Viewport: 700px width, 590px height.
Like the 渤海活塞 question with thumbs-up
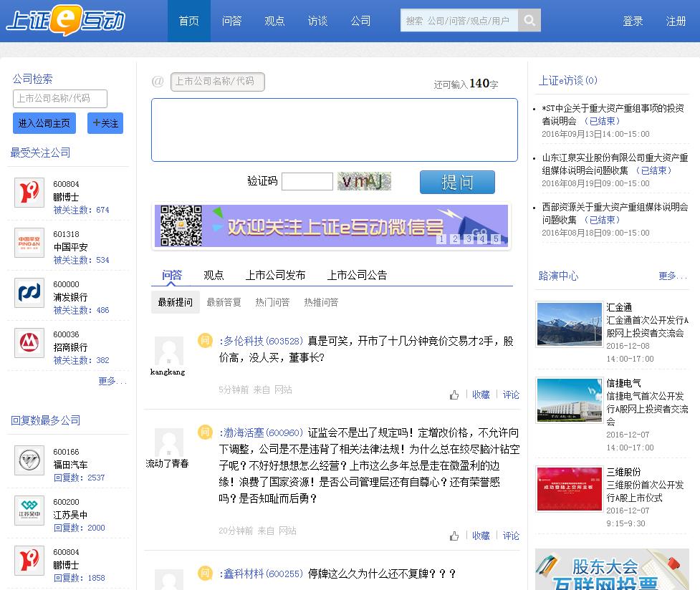coord(454,536)
